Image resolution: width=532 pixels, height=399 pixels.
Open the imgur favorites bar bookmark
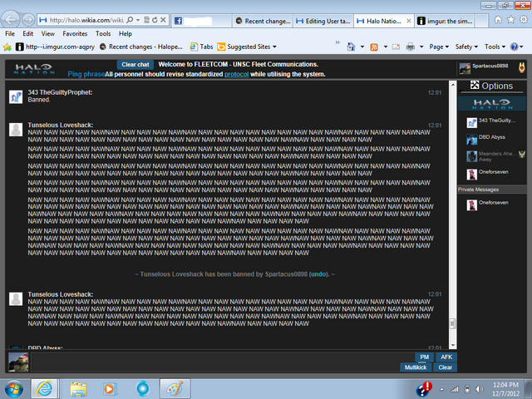pyautogui.click(x=56, y=47)
